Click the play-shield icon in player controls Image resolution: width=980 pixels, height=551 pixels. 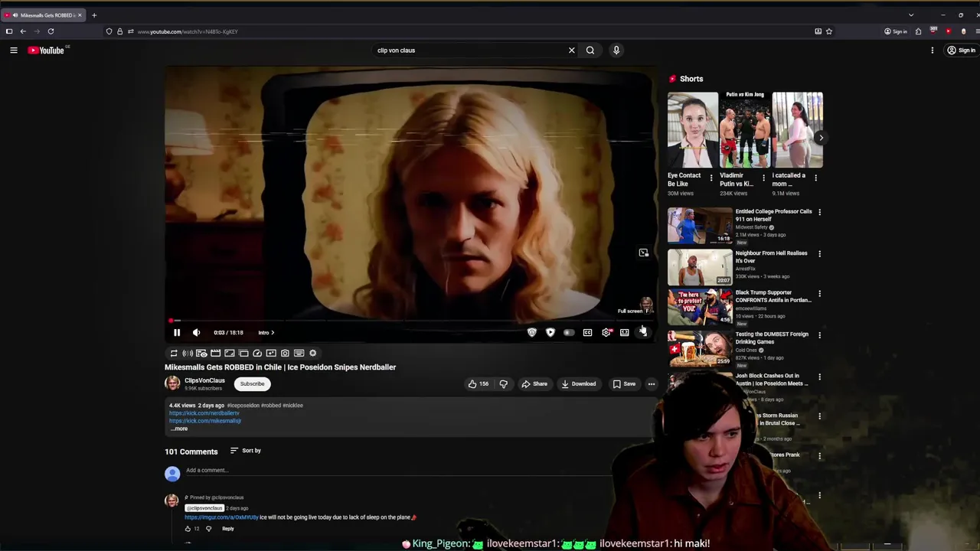pos(550,332)
